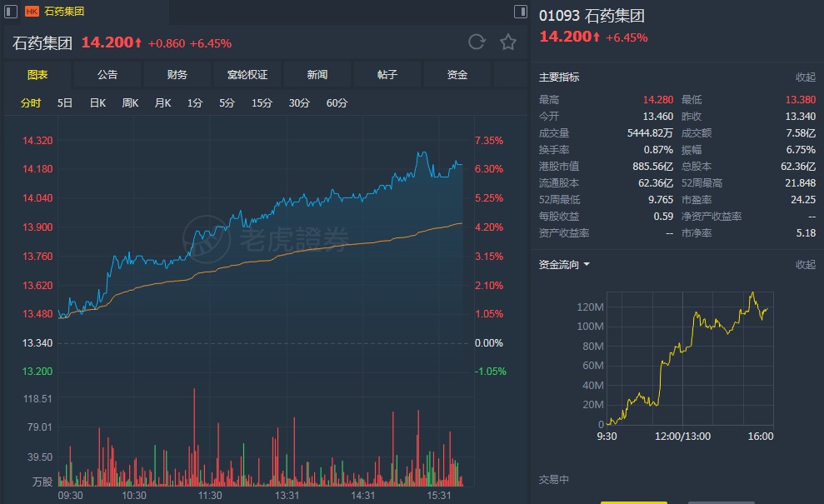Click the 52周最低 value 9.765
The image size is (824, 504).
(x=661, y=200)
